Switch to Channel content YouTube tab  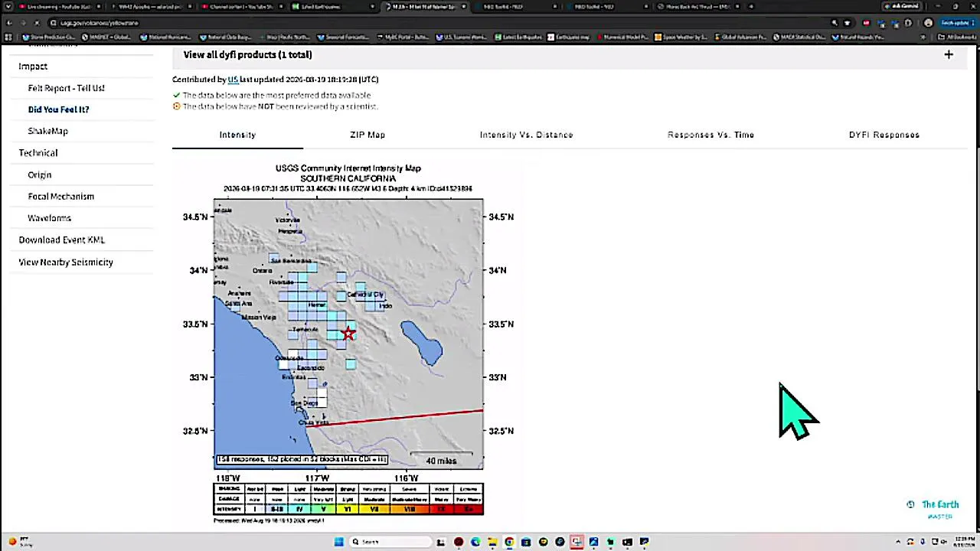coord(242,6)
